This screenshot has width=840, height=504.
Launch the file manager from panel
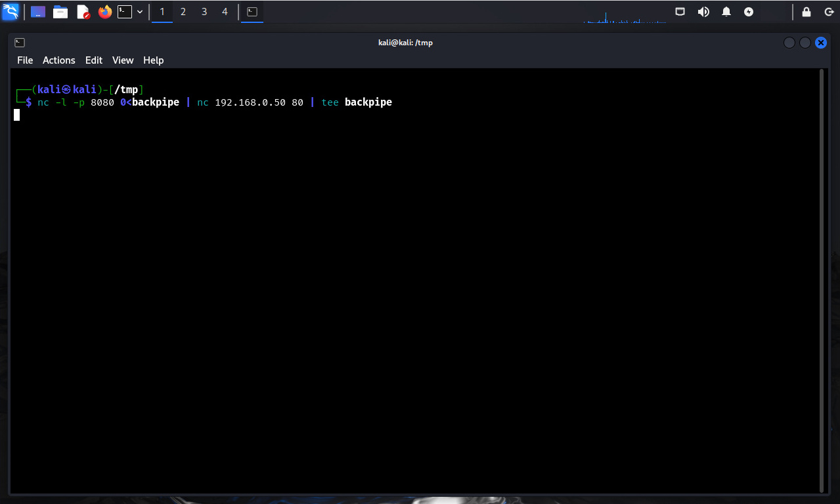point(60,12)
